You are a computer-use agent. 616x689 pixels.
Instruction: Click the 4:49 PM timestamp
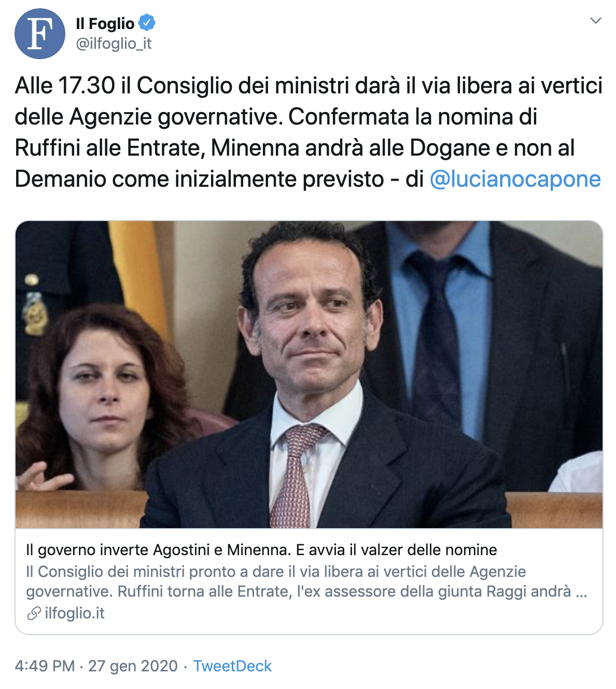[45, 666]
